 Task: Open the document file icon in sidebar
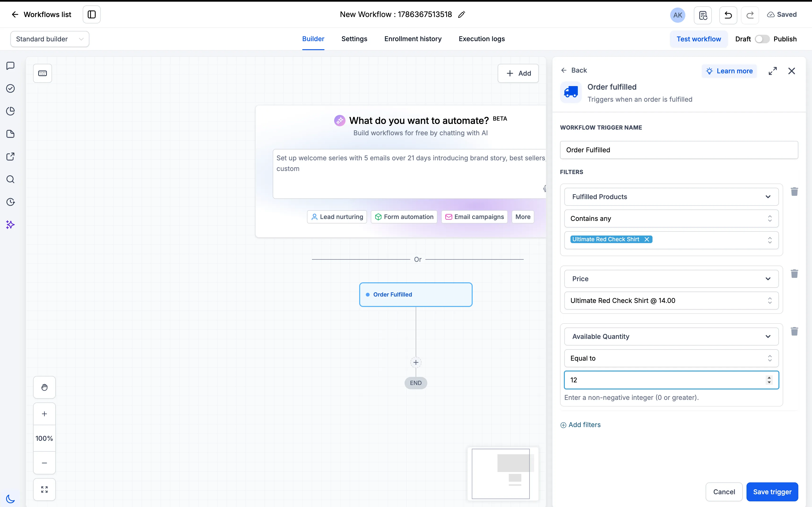(10, 134)
